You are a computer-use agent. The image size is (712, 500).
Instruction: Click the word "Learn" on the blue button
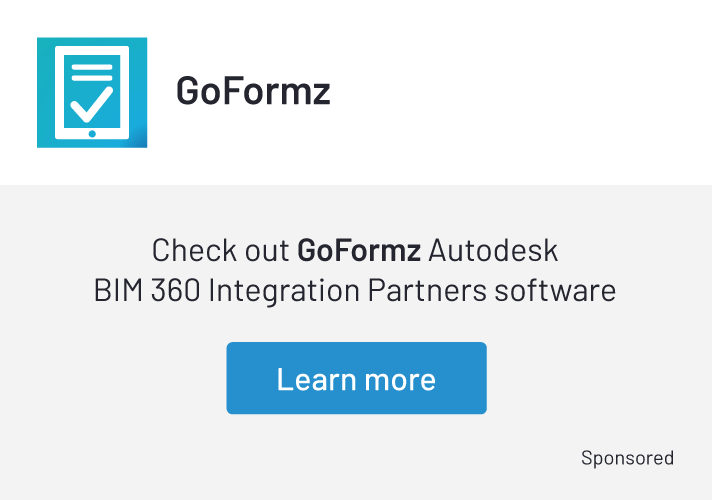point(311,379)
